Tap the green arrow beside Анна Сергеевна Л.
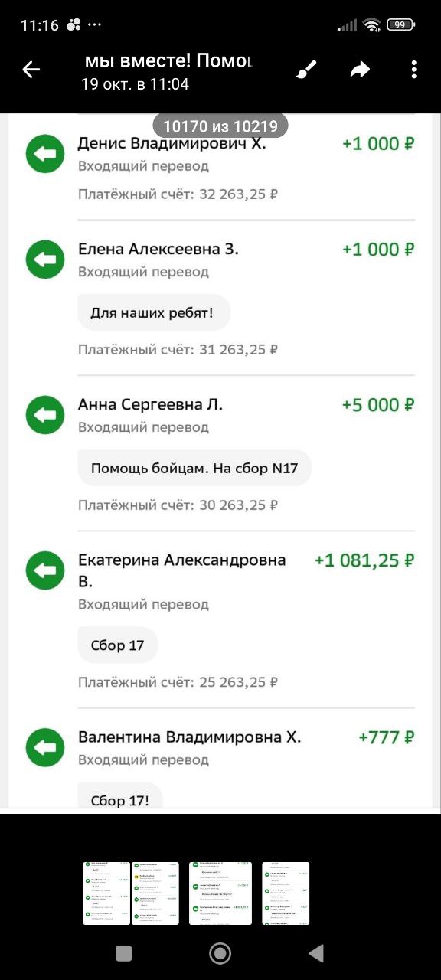 coord(46,415)
